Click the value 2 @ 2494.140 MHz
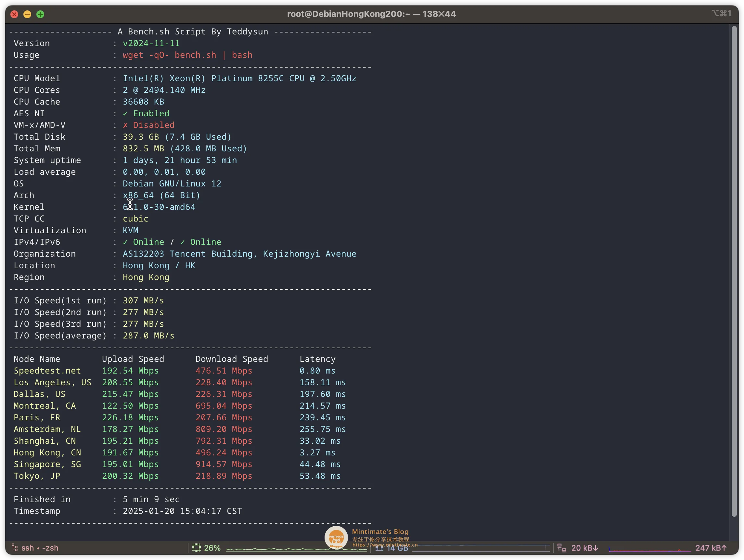The image size is (744, 560). (164, 90)
